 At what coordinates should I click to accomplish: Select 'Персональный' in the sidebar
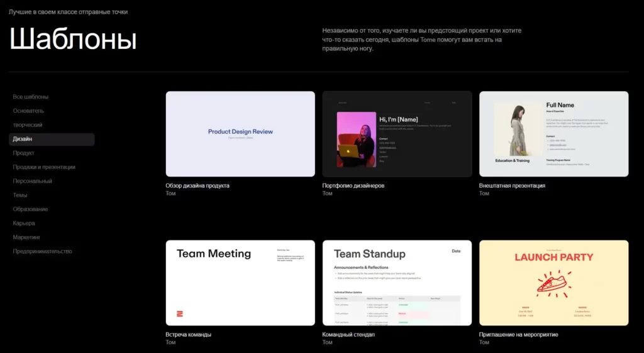(32, 181)
